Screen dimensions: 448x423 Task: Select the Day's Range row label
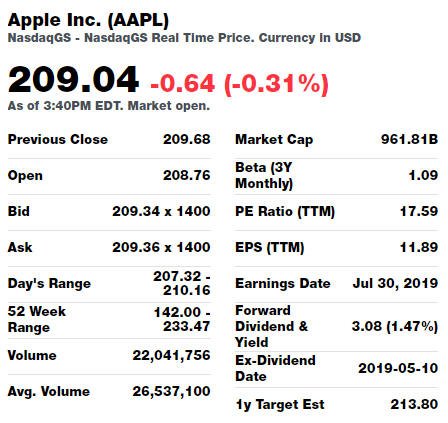[x=49, y=283]
